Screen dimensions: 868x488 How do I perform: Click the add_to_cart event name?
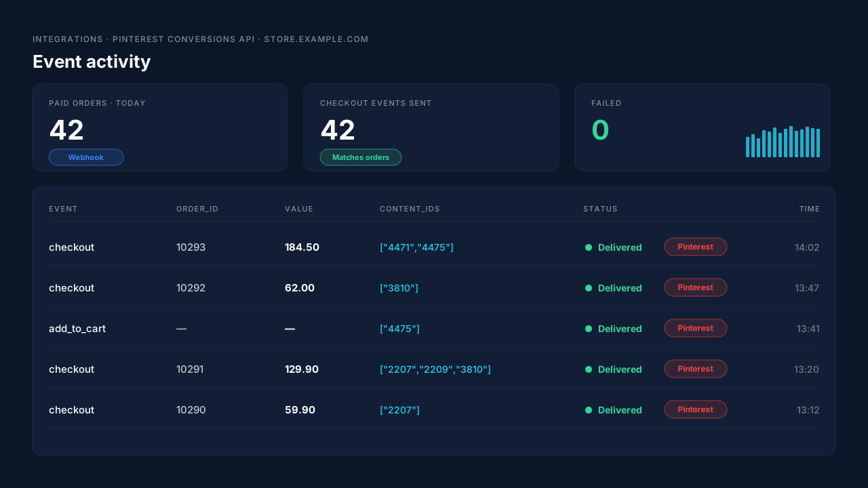(77, 329)
